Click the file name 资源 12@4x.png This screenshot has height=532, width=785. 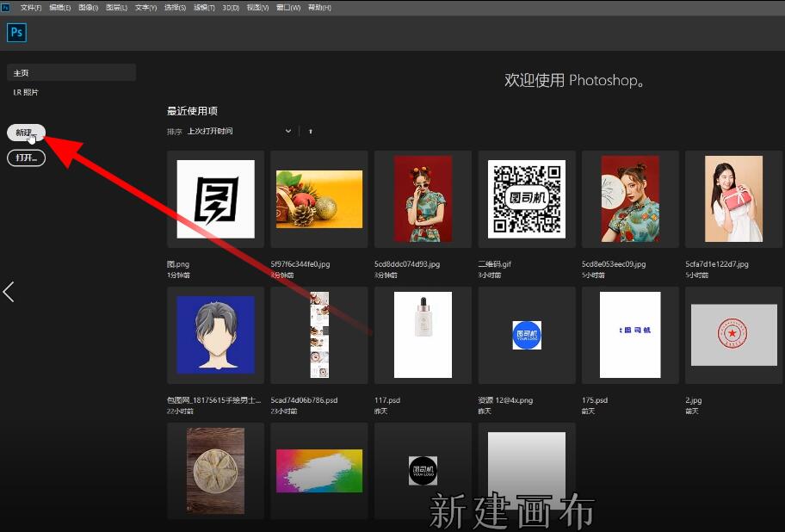point(505,400)
